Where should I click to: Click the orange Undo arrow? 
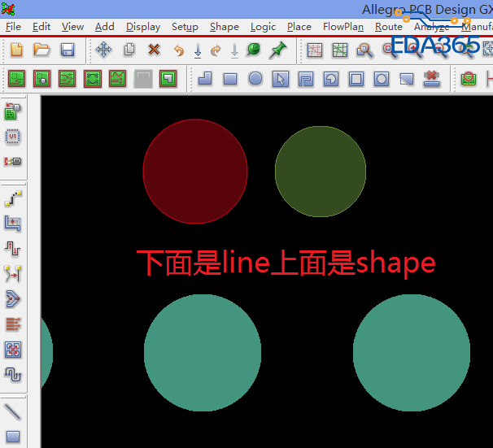[x=179, y=50]
